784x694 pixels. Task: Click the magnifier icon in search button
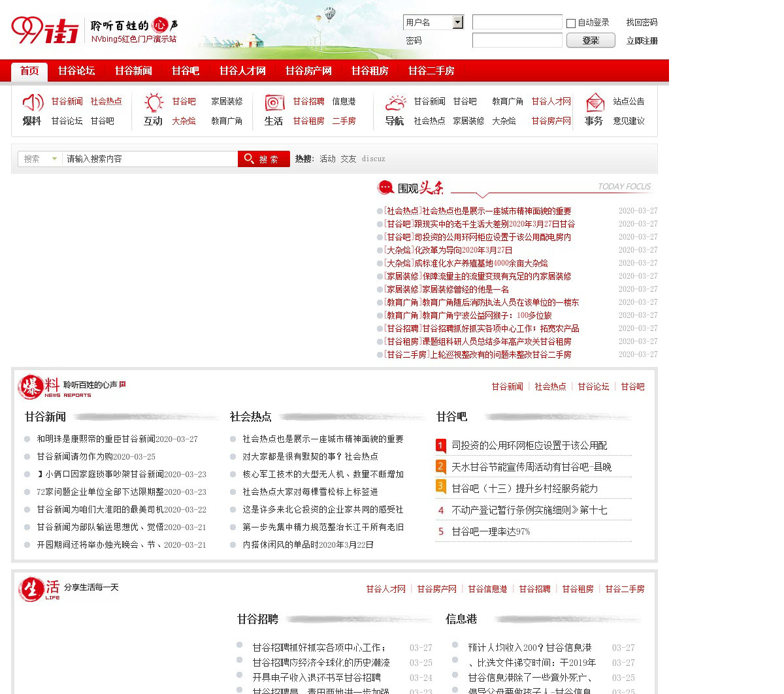pyautogui.click(x=249, y=159)
